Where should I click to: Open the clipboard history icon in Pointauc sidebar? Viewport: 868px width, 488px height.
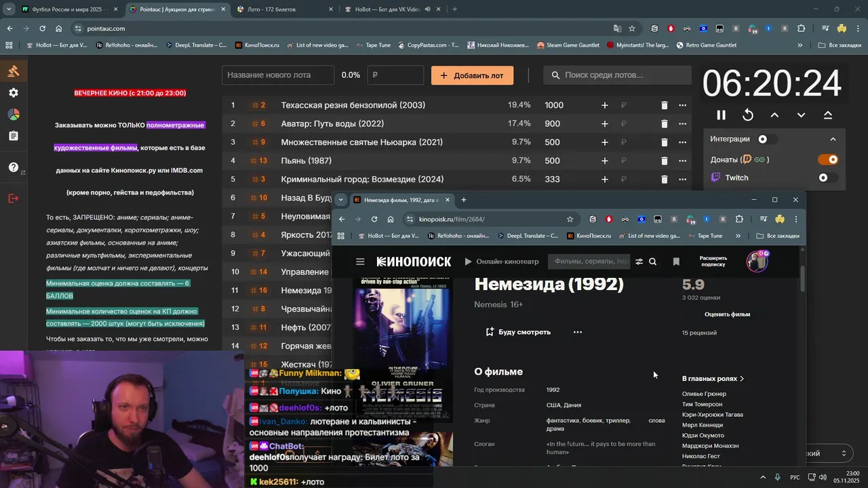[14, 136]
